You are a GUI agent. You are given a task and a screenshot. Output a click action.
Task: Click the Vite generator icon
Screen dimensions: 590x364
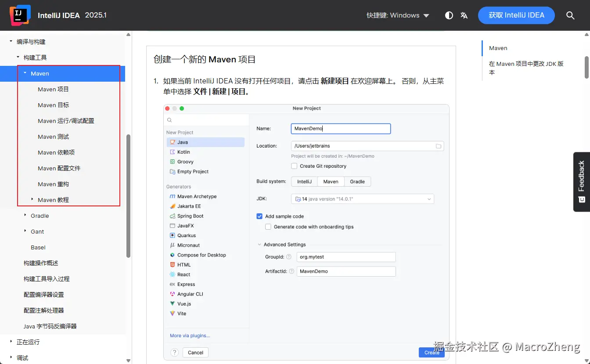click(x=173, y=314)
